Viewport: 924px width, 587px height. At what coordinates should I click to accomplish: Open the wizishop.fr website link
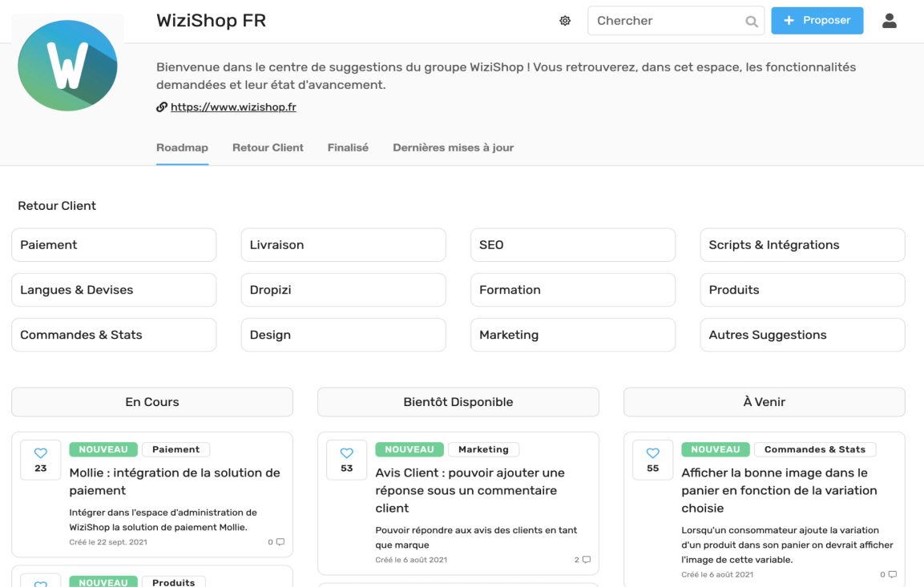[x=232, y=107]
